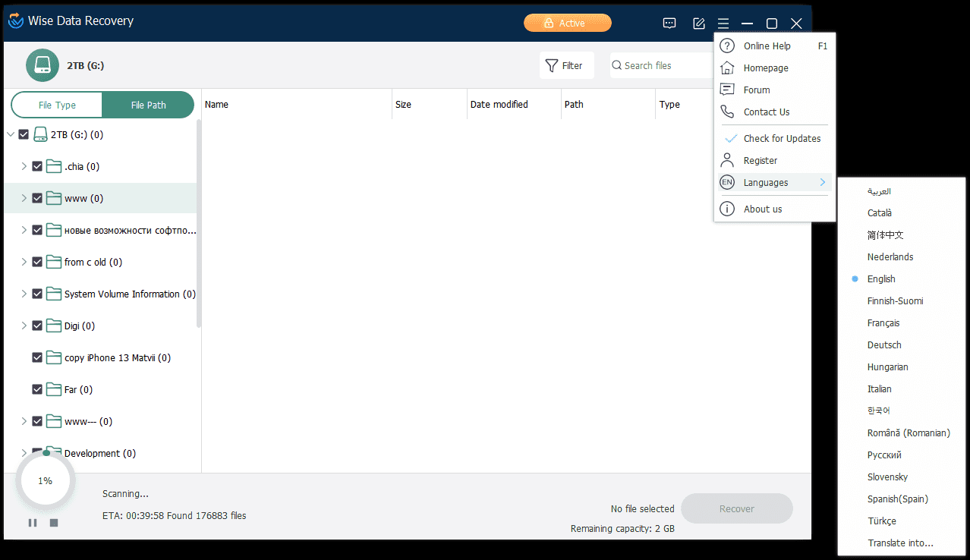970x560 pixels.
Task: Click the feedback chat icon in title bar
Action: pos(669,24)
